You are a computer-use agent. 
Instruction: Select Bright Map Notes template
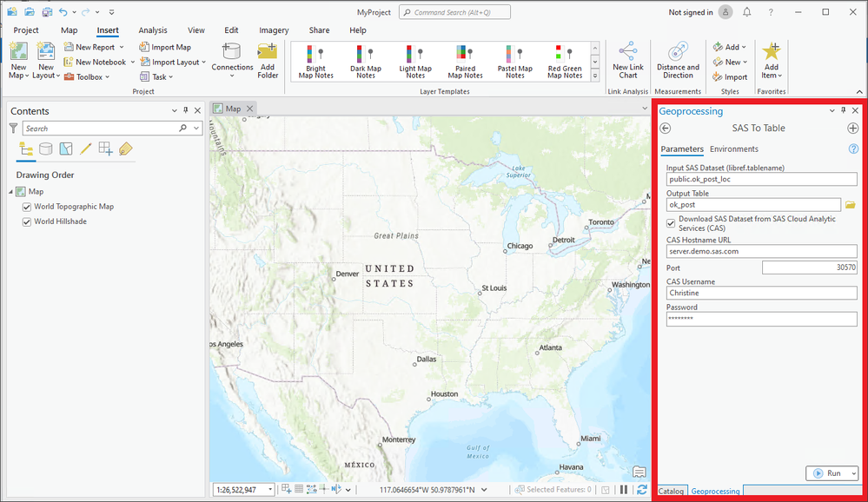point(315,62)
